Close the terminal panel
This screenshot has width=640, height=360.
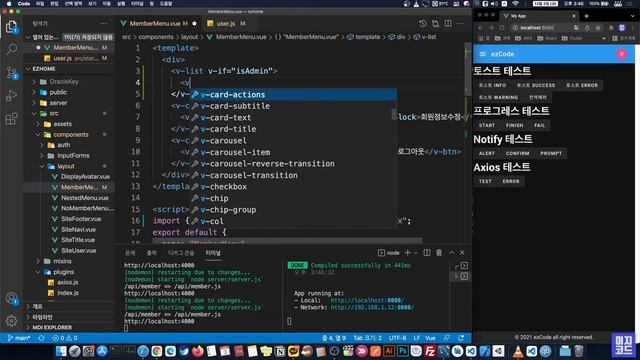462,253
